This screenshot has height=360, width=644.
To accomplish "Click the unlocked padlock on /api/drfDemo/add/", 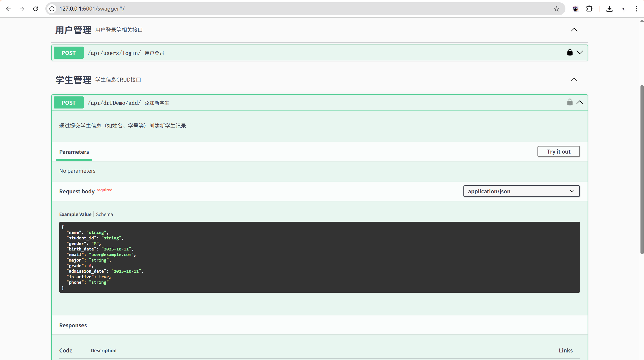I will point(570,102).
